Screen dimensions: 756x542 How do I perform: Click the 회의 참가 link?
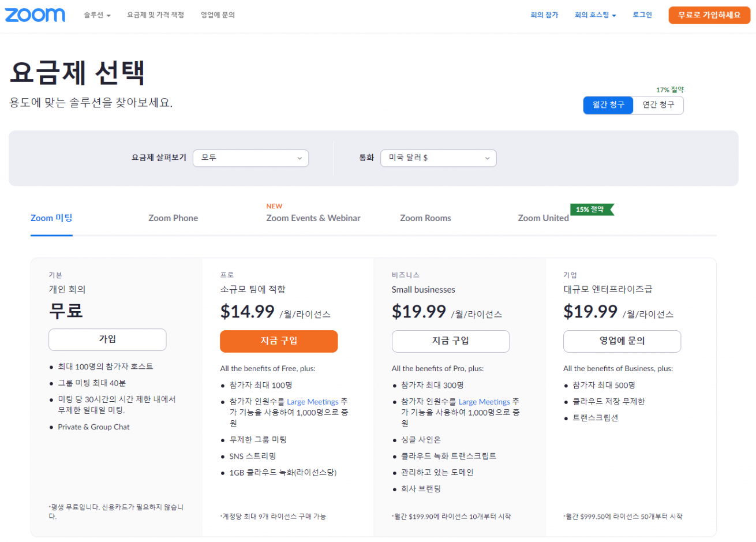(x=544, y=15)
